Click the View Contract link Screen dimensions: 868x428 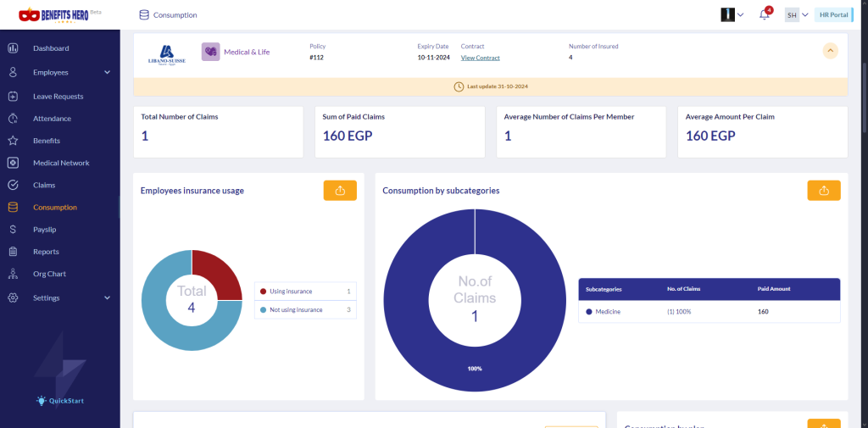pos(480,58)
